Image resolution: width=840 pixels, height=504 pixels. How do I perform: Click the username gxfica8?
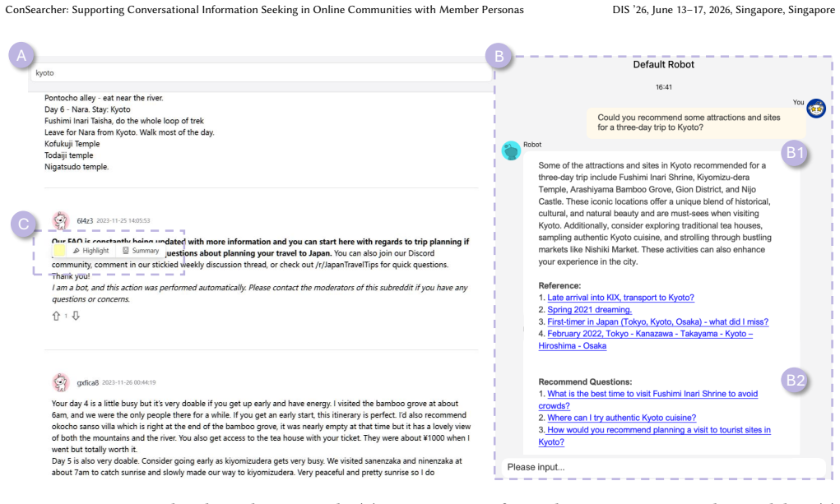(88, 382)
